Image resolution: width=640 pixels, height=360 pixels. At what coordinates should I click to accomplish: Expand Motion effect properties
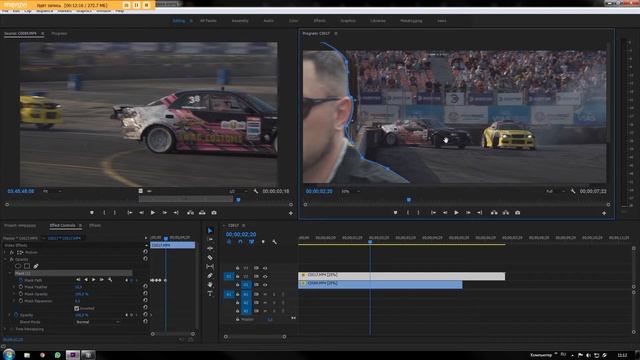(5, 252)
